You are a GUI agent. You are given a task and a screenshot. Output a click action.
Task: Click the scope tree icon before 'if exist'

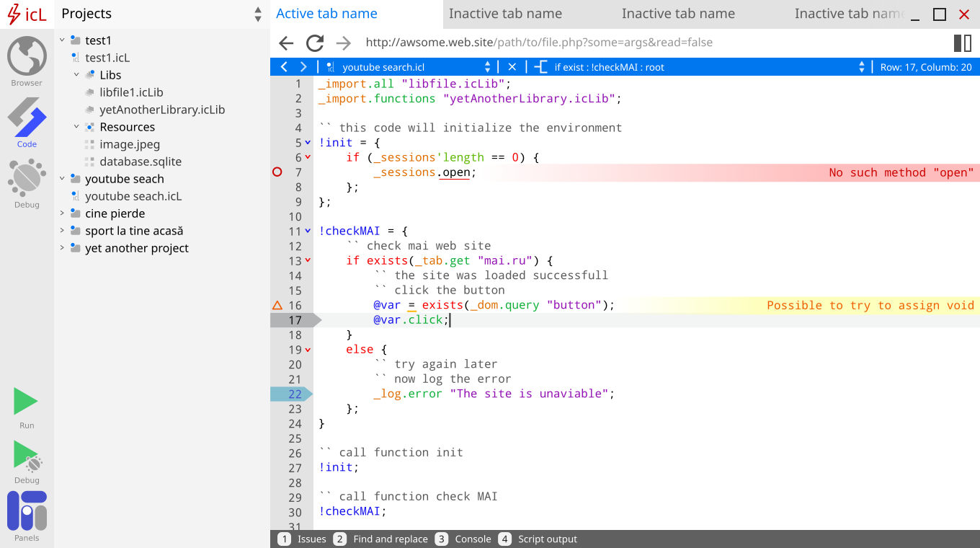click(x=540, y=67)
